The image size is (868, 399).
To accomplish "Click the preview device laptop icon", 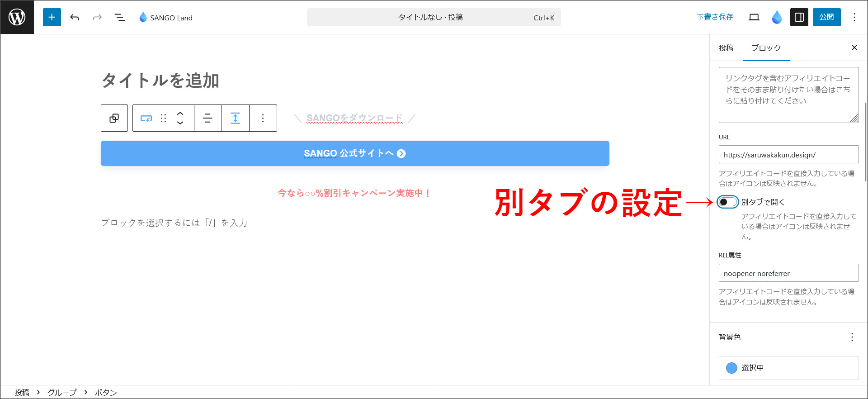I will coord(754,17).
